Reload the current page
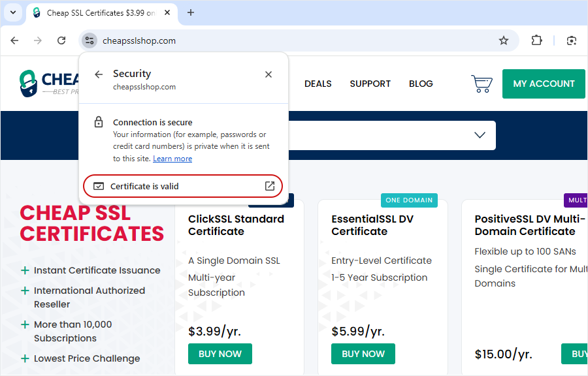 (x=61, y=40)
